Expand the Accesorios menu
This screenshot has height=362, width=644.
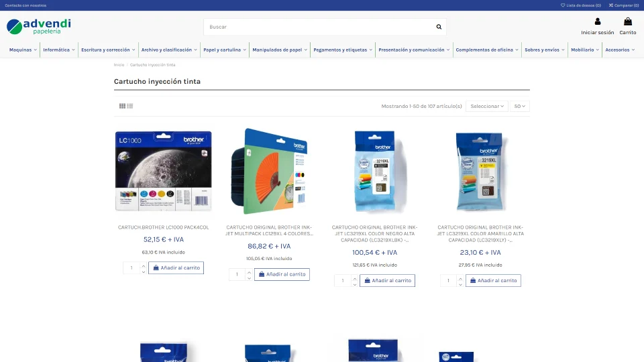point(620,50)
